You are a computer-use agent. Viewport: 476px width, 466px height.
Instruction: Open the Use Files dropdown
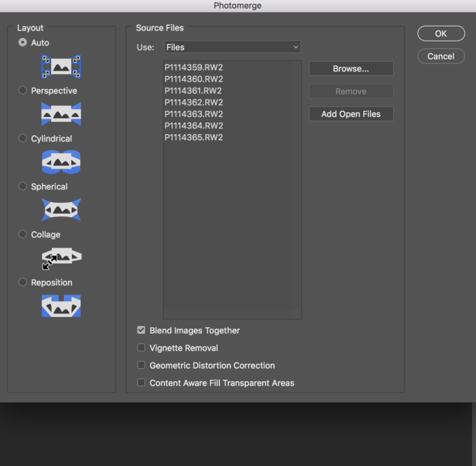pyautogui.click(x=233, y=47)
